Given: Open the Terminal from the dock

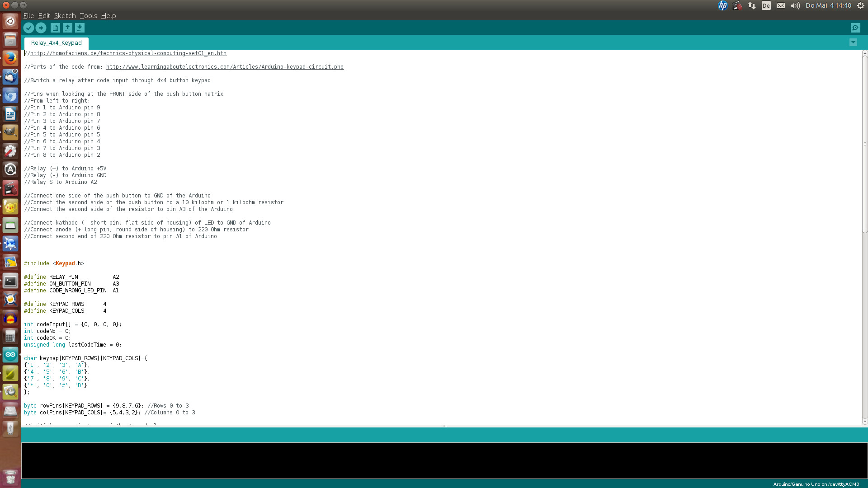Looking at the screenshot, I should (10, 281).
